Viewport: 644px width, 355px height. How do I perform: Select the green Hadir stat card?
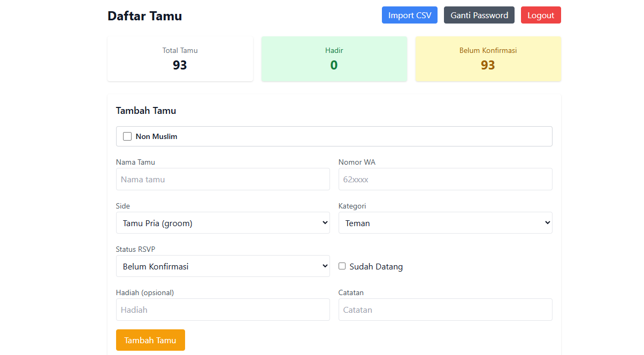point(334,59)
